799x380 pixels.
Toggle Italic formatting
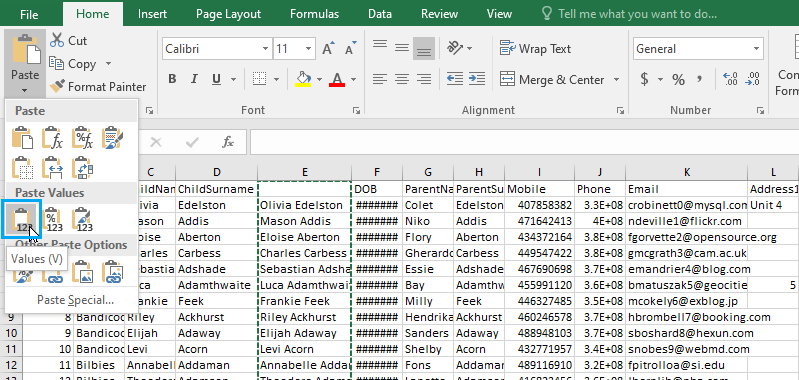click(x=194, y=79)
